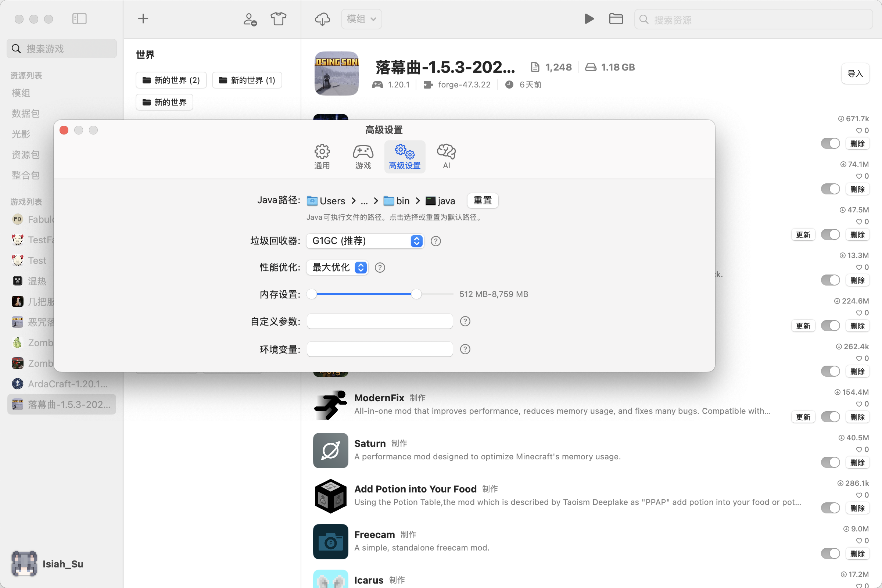Add a new game instance with the plus icon

[x=143, y=18]
